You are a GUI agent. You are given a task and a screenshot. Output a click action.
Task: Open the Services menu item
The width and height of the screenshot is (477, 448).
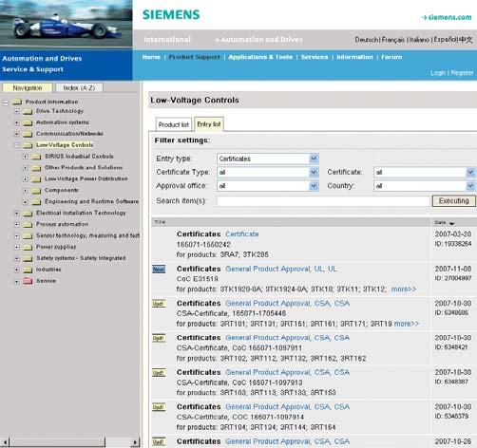tap(315, 57)
